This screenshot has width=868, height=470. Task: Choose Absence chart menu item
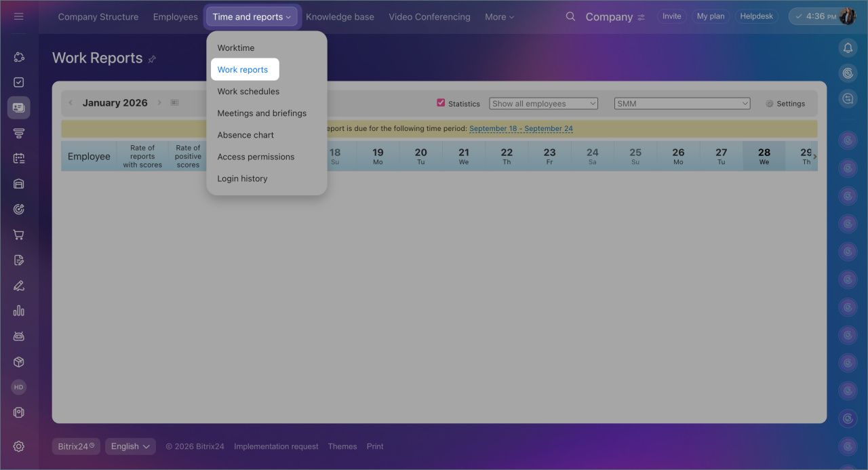click(x=245, y=135)
